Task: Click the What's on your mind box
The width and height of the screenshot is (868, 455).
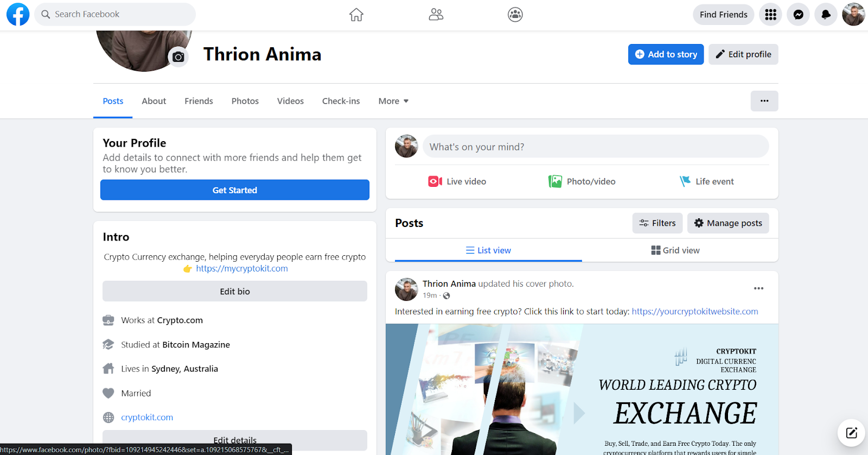Action: pyautogui.click(x=596, y=147)
